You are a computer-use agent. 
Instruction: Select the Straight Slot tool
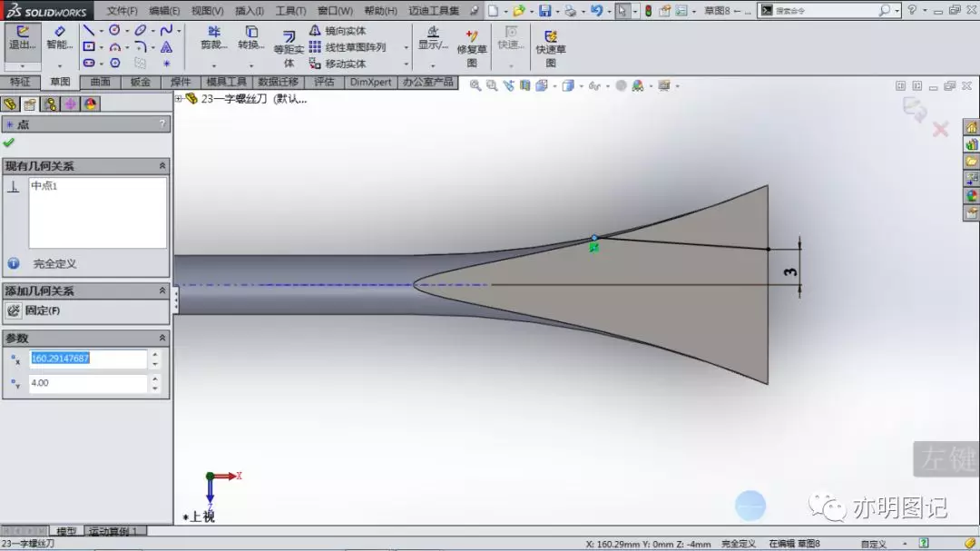pyautogui.click(x=89, y=64)
